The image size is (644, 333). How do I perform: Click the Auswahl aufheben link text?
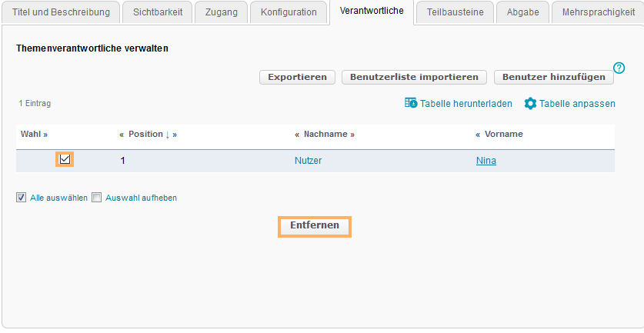(x=141, y=198)
